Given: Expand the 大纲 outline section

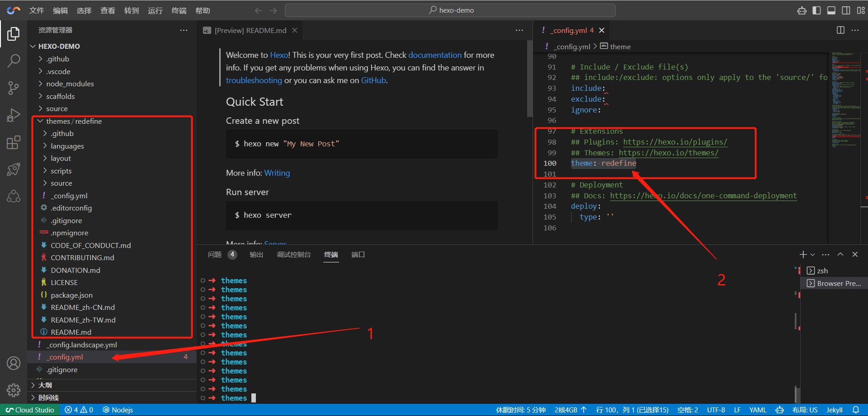Looking at the screenshot, I should coord(112,385).
